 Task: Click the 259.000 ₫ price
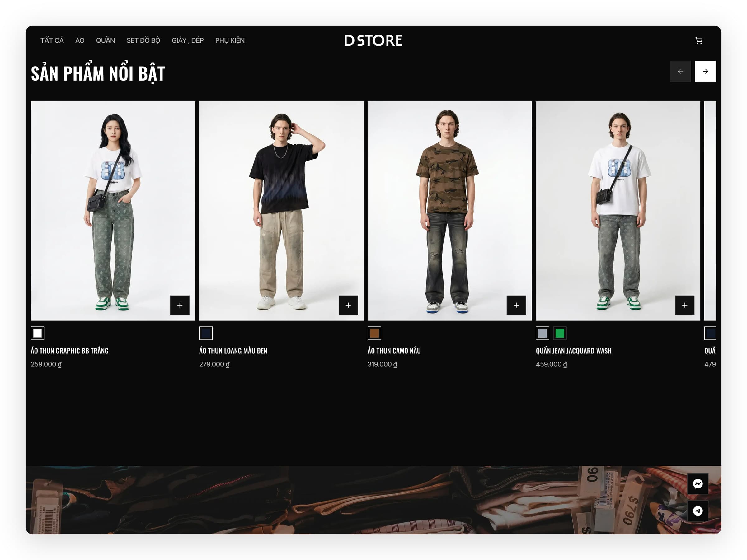(46, 364)
